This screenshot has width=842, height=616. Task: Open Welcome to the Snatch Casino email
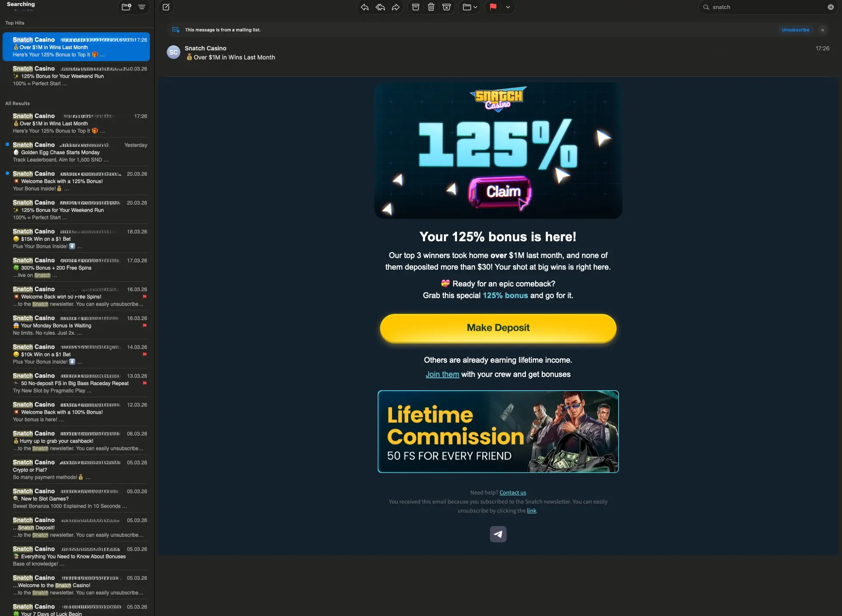pyautogui.click(x=77, y=585)
